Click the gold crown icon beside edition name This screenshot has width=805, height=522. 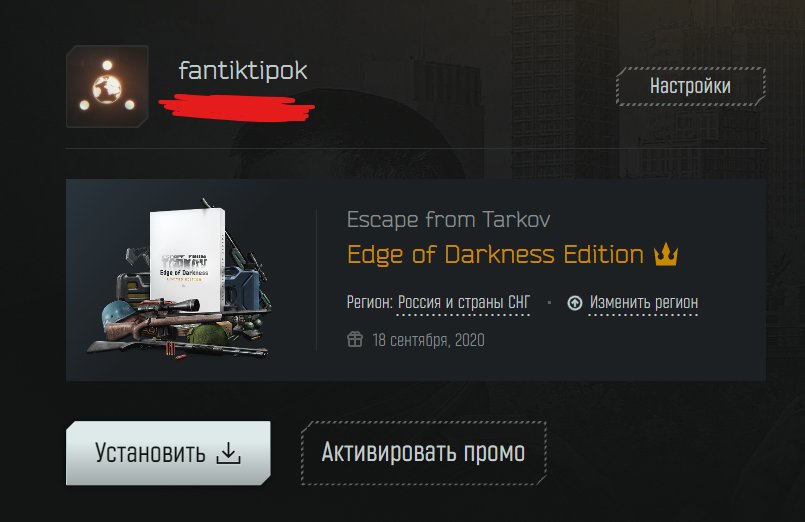click(x=666, y=254)
